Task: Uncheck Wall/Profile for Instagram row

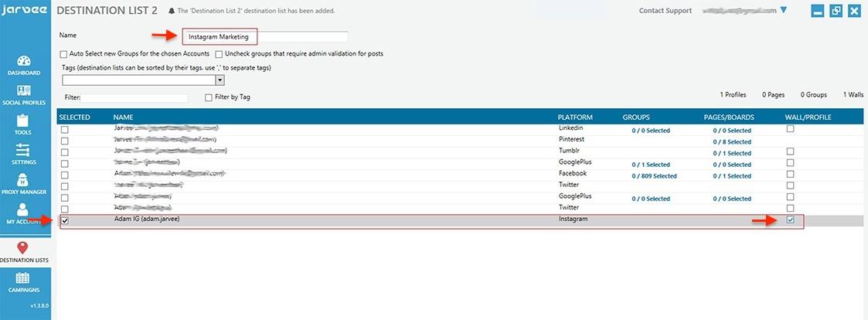Action: point(791,220)
